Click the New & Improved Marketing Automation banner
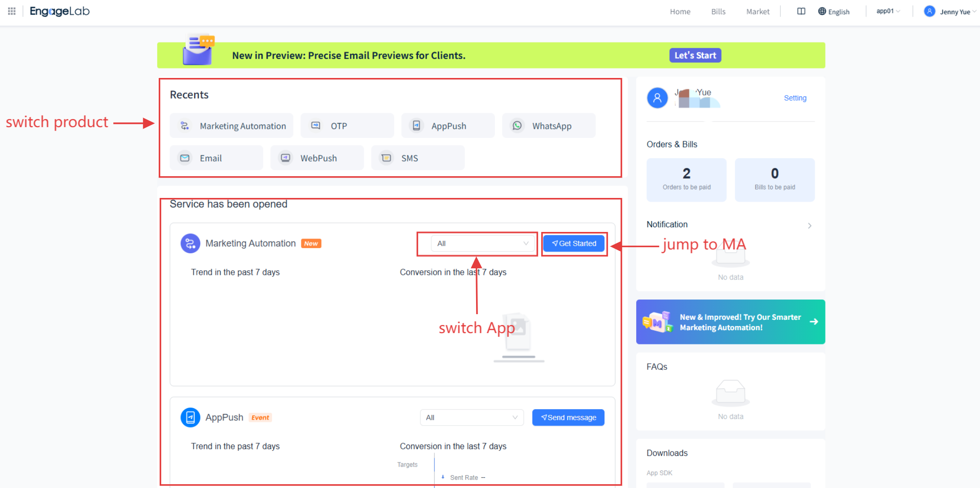The image size is (980, 488). pyautogui.click(x=731, y=322)
